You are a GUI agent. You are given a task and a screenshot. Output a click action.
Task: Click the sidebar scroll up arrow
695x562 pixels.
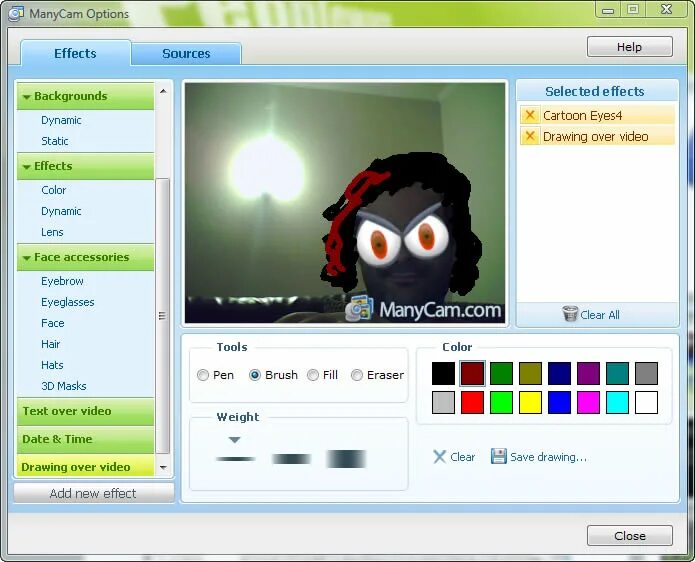pyautogui.click(x=163, y=91)
